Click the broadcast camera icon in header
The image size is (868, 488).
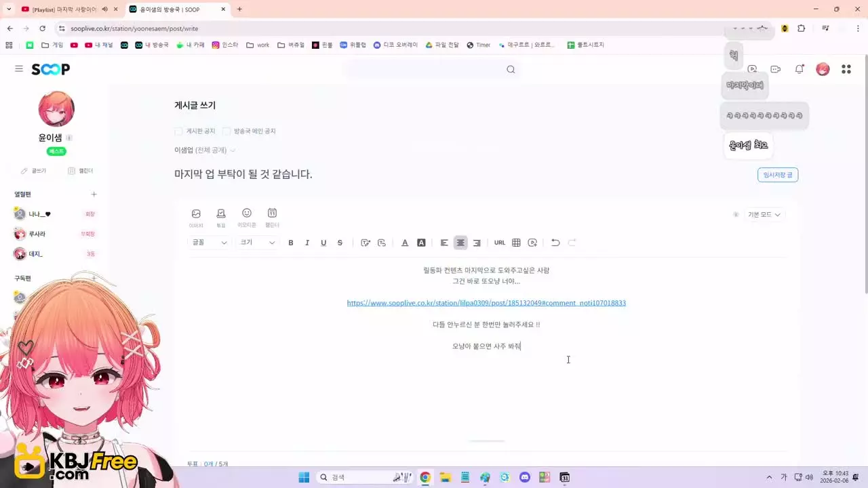click(776, 69)
